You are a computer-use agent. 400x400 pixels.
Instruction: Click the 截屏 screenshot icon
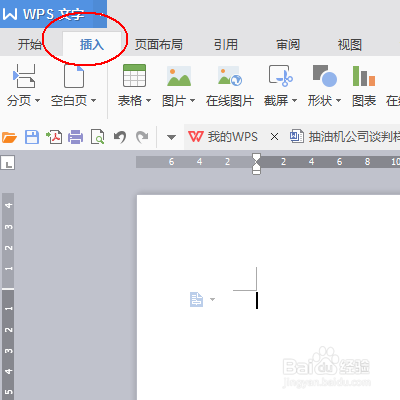280,76
